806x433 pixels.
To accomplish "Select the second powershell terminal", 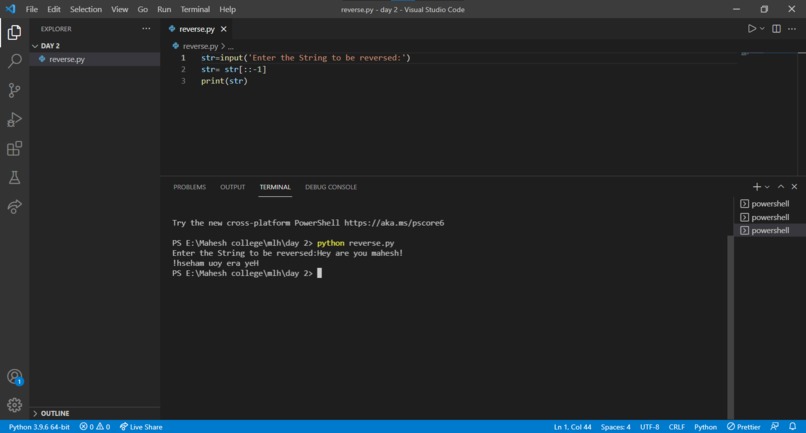I will 769,217.
